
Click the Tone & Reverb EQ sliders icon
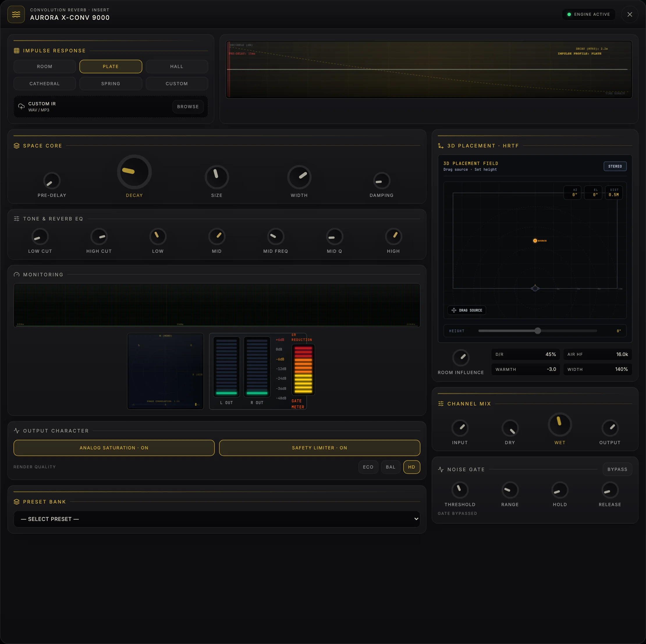tap(16, 218)
